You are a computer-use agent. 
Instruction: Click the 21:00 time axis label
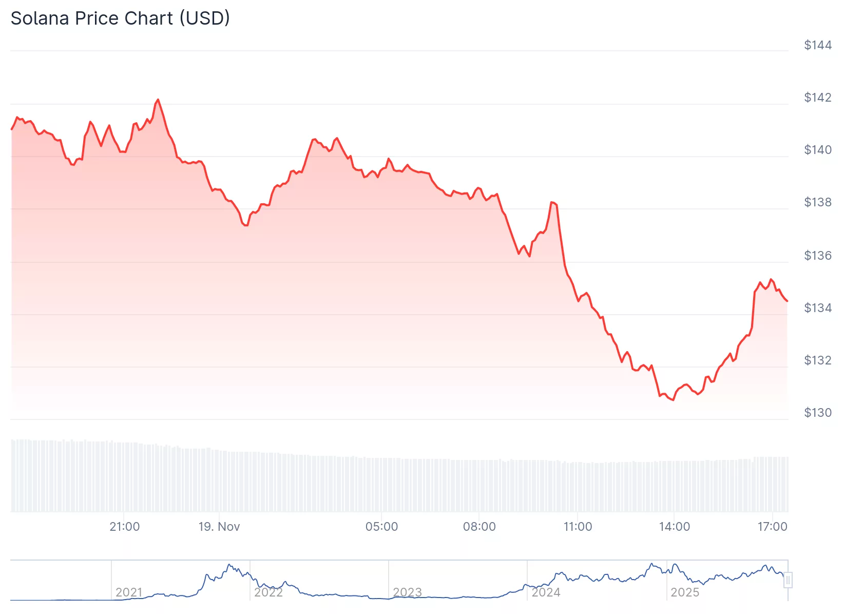tap(124, 527)
